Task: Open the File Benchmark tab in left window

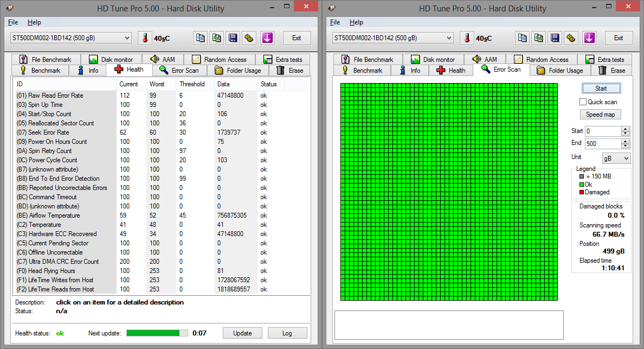Action: (46, 60)
